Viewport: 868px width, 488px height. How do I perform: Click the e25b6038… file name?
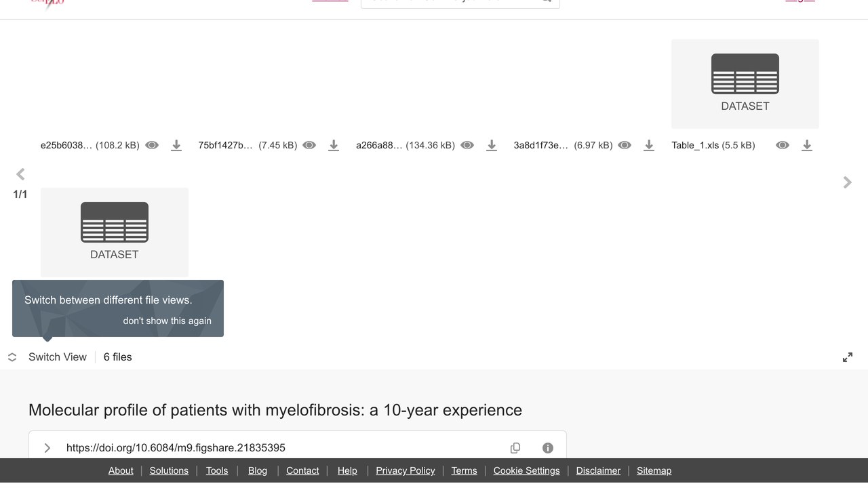(66, 145)
